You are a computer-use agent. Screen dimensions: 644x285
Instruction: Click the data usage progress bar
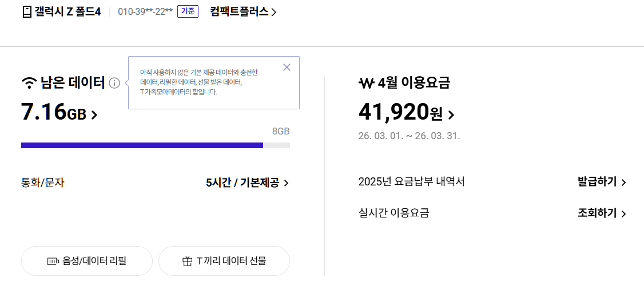pos(155,145)
